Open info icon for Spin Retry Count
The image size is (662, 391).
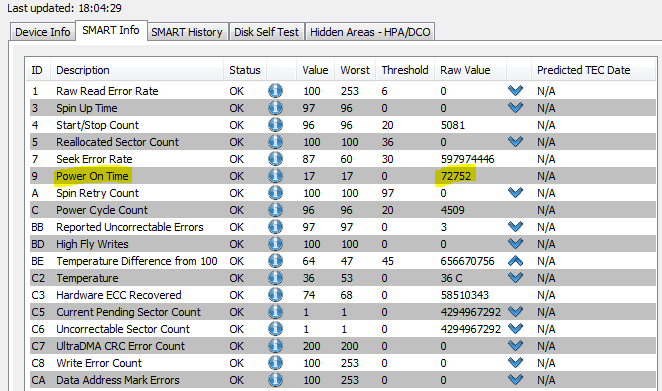click(x=275, y=193)
